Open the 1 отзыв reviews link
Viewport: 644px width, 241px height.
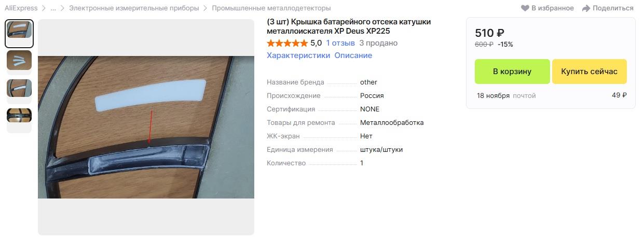[x=340, y=43]
